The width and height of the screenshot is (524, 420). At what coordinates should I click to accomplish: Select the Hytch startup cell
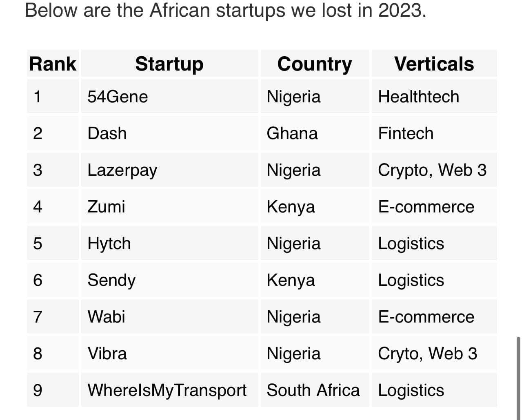coord(169,243)
